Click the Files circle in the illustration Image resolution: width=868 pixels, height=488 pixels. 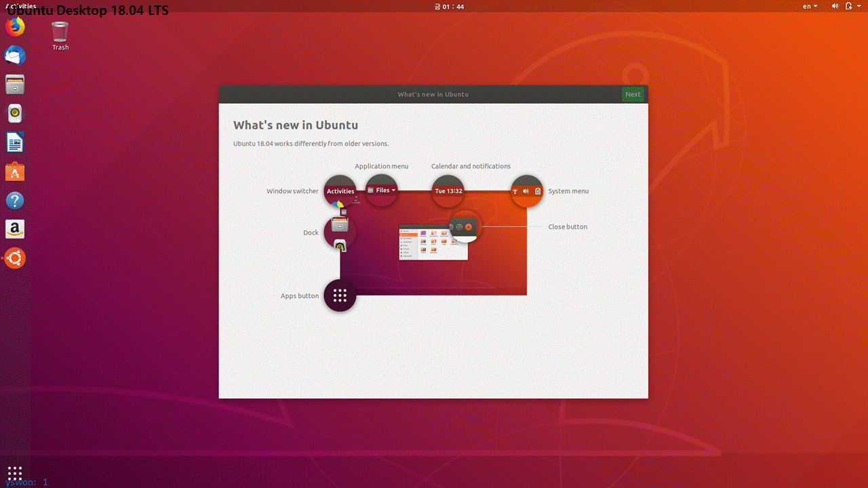[381, 190]
